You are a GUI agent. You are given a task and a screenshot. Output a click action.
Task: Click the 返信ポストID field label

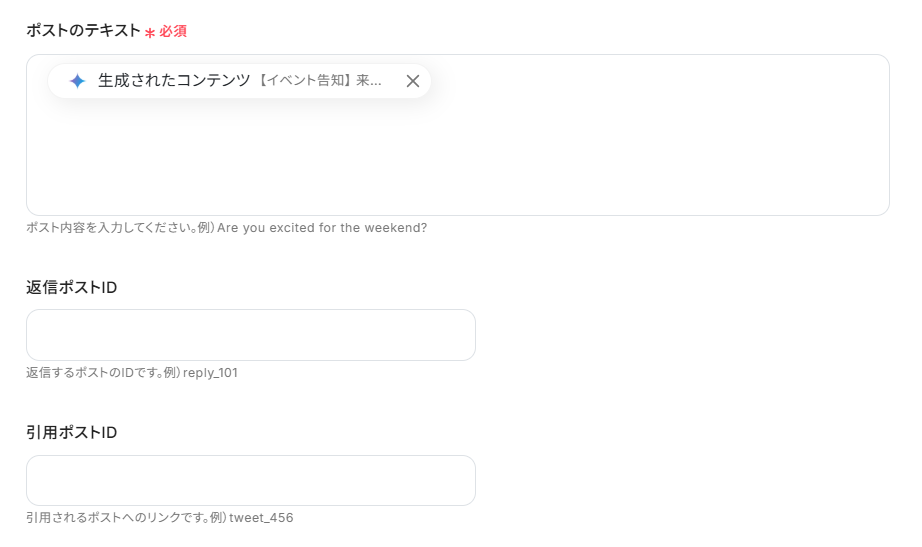[x=72, y=287]
